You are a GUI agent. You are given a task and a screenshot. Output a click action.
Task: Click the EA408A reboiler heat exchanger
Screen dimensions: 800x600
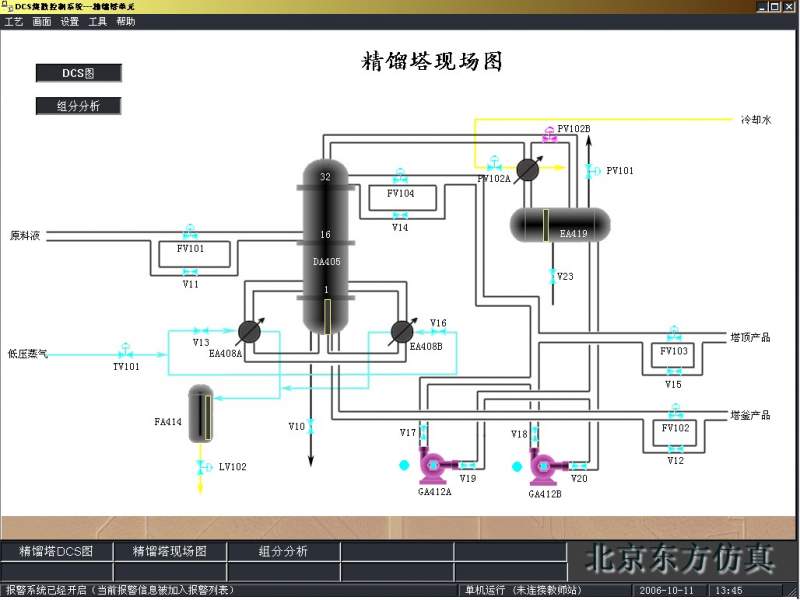pyautogui.click(x=249, y=332)
